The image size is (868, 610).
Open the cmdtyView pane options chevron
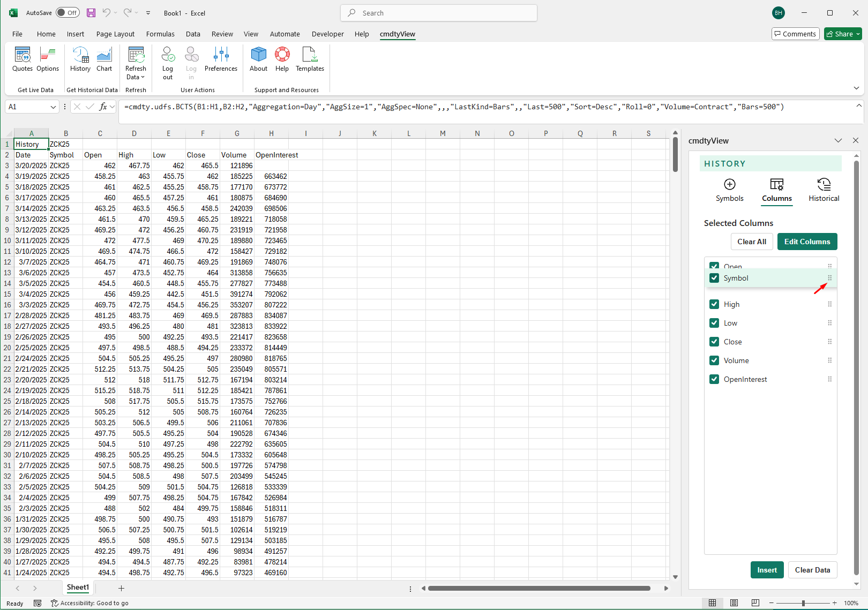[x=838, y=140]
